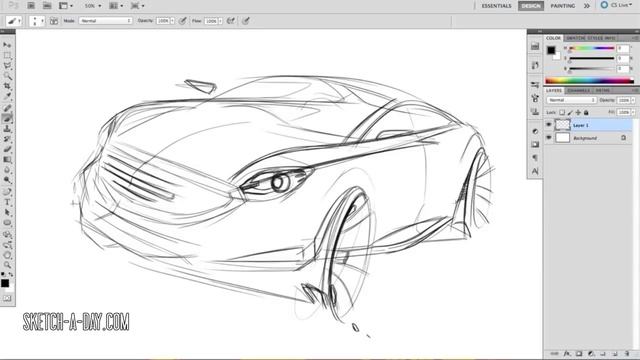Open the tool preset picker
The image size is (640, 360).
pos(14,20)
